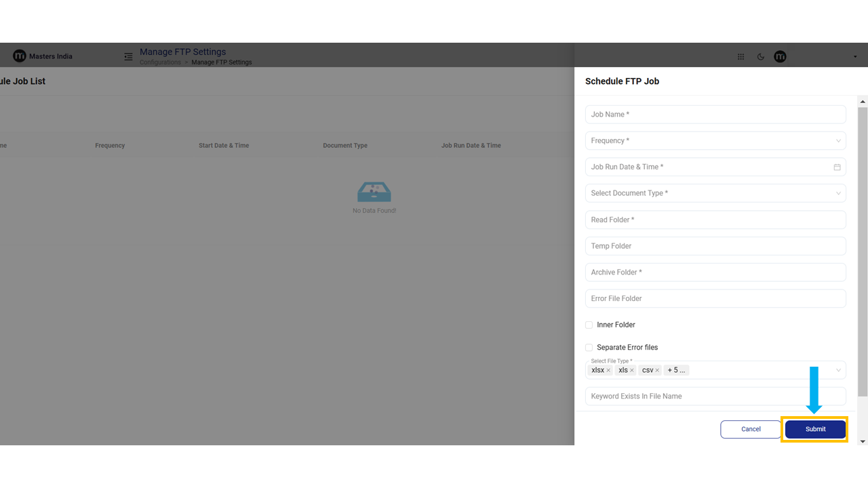Collapse sidebar using the hamburger menu icon
868x488 pixels.
(128, 57)
